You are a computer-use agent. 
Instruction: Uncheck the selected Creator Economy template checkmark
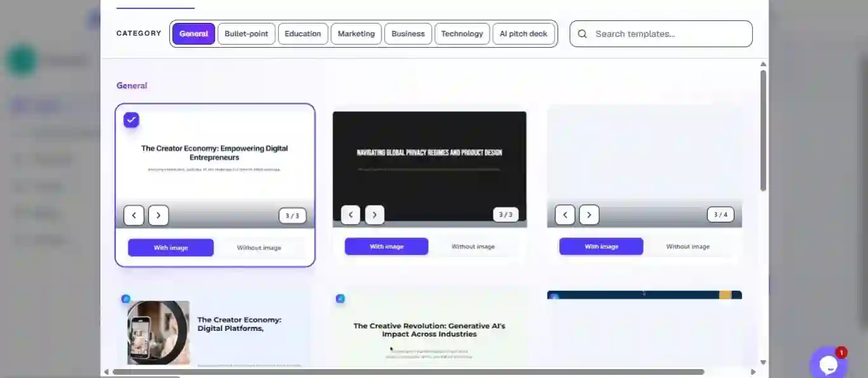131,120
